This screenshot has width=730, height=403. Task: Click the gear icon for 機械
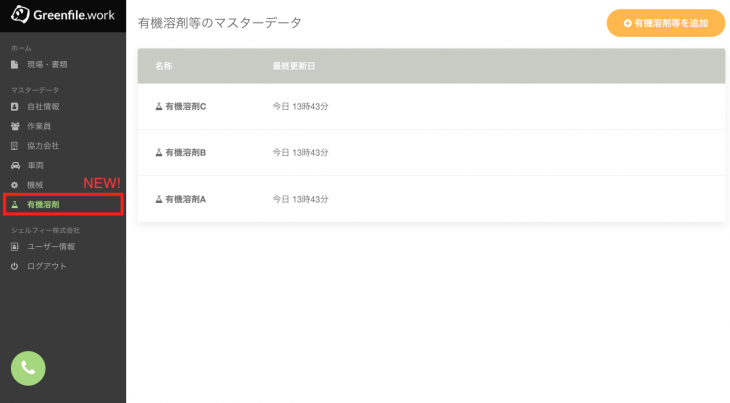point(14,185)
